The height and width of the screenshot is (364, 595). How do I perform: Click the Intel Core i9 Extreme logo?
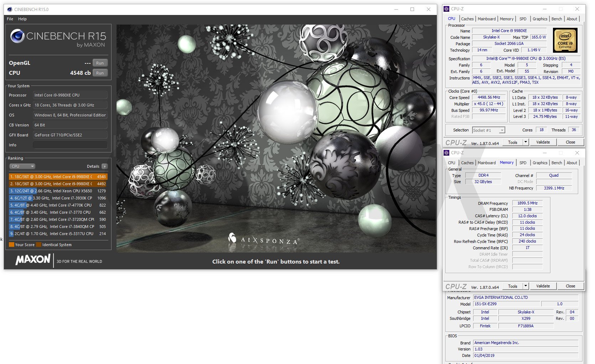click(x=565, y=41)
